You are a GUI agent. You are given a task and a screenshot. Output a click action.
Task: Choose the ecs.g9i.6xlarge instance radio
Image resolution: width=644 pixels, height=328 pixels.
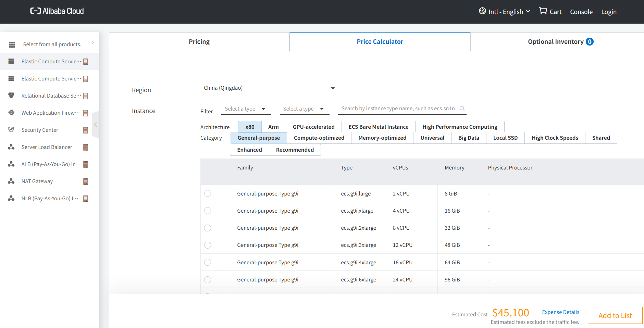pyautogui.click(x=208, y=280)
